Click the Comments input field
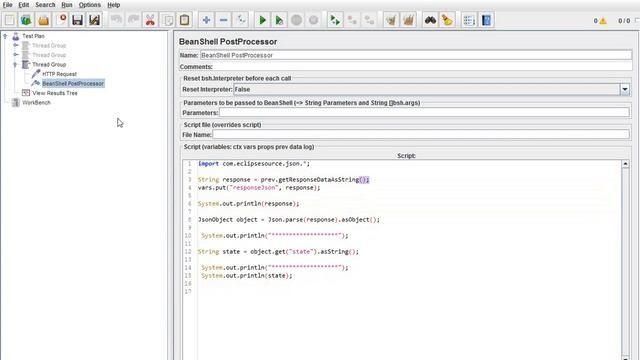Screen dimensions: 640x360 click(x=423, y=67)
